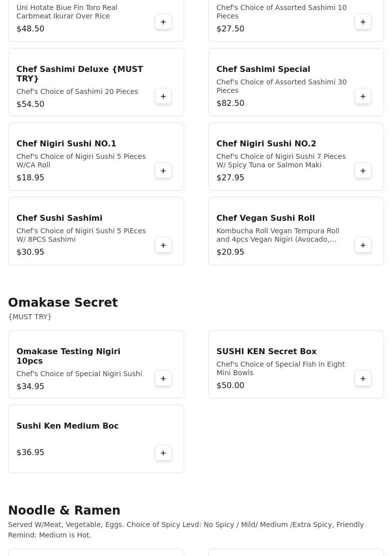The height and width of the screenshot is (556, 392).
Task: Add Chef Nigiri Sushi NO.1 item
Action: tap(163, 170)
